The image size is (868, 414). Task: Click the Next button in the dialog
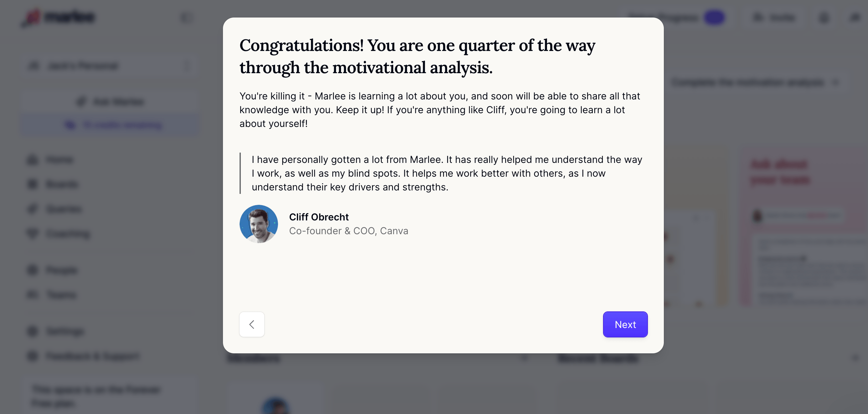[625, 324]
